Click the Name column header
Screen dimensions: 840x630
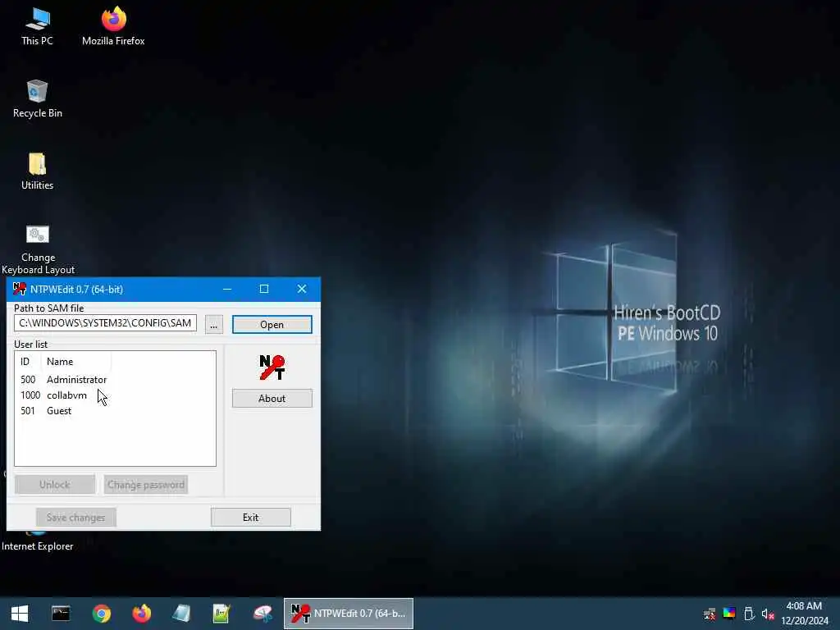(x=76, y=362)
